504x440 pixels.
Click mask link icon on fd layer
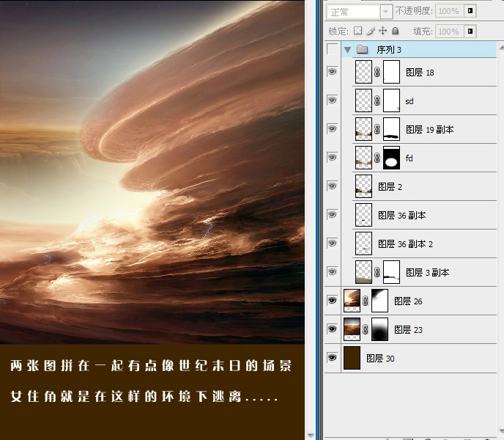377,158
